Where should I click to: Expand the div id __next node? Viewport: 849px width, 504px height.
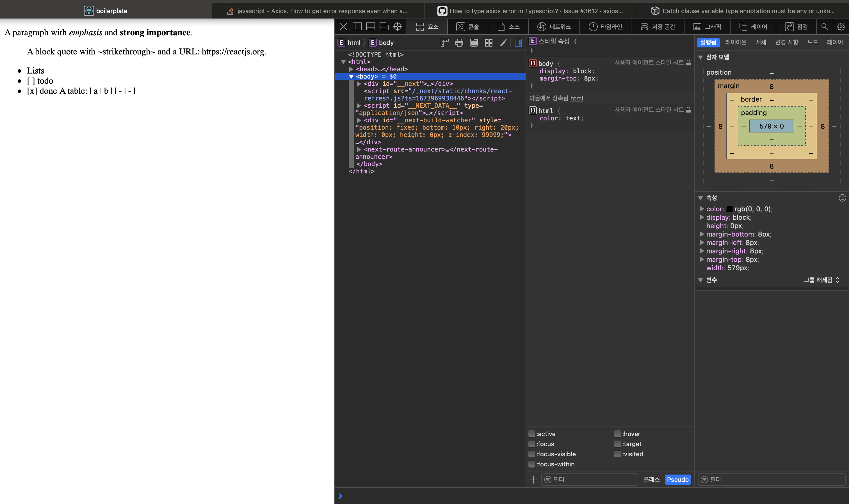coord(359,84)
